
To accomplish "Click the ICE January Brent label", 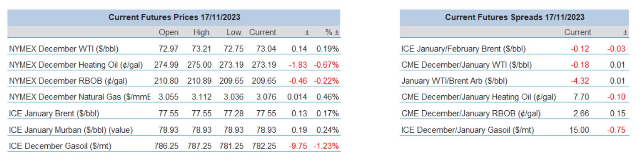I will (54, 114).
